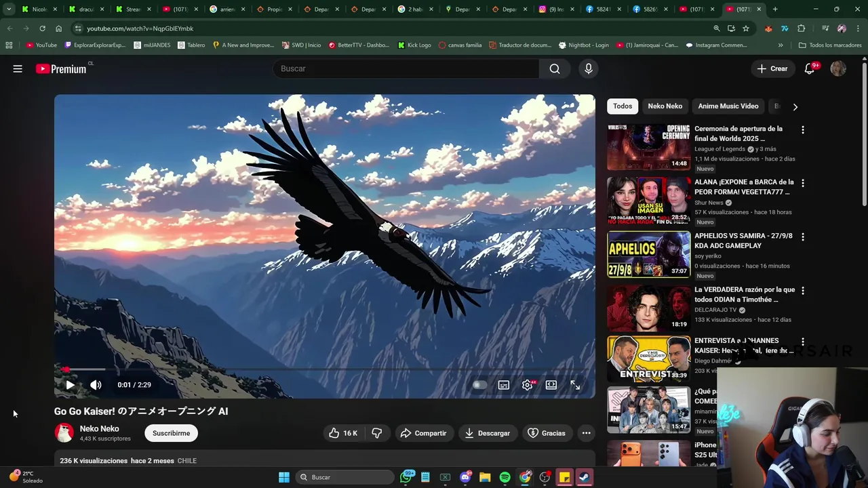Image resolution: width=868 pixels, height=488 pixels.
Task: Select the Todos filter chip
Action: 623,106
